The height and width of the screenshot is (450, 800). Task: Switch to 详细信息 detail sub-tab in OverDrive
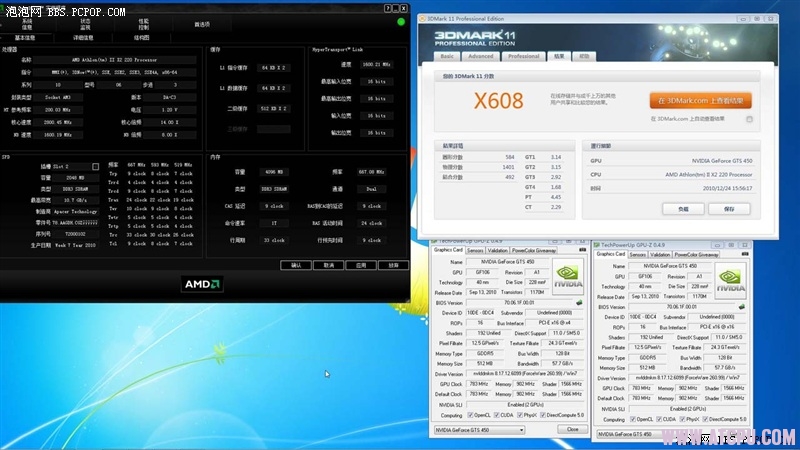click(x=83, y=38)
